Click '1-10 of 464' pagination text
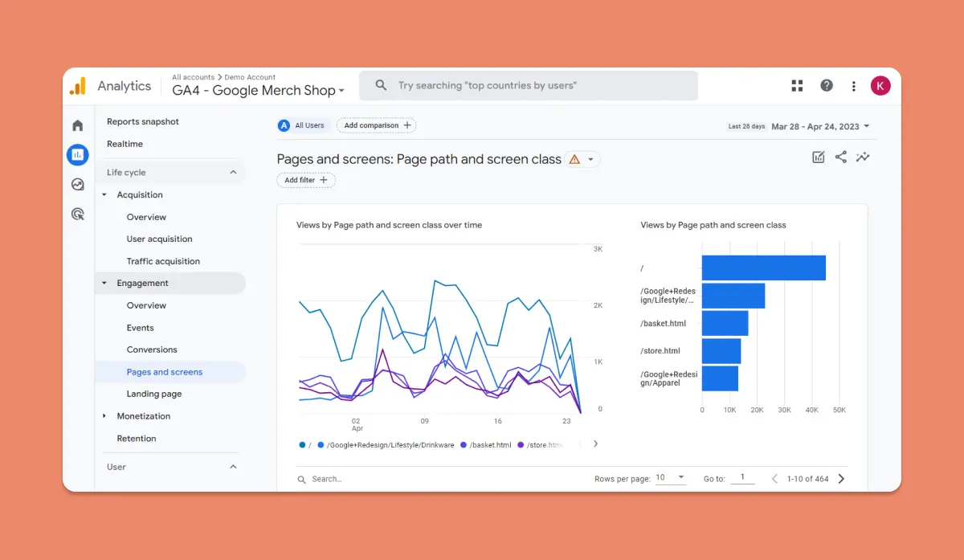 coord(807,479)
